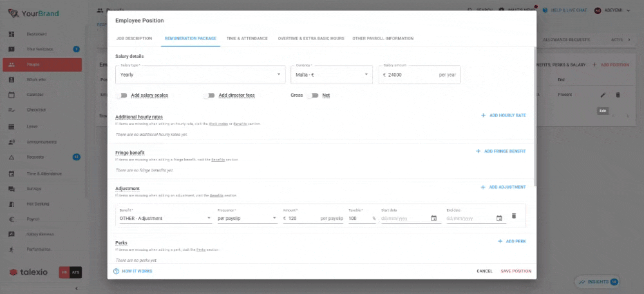The height and width of the screenshot is (294, 644).
Task: Select the Remuneration Package tab
Action: 191,39
